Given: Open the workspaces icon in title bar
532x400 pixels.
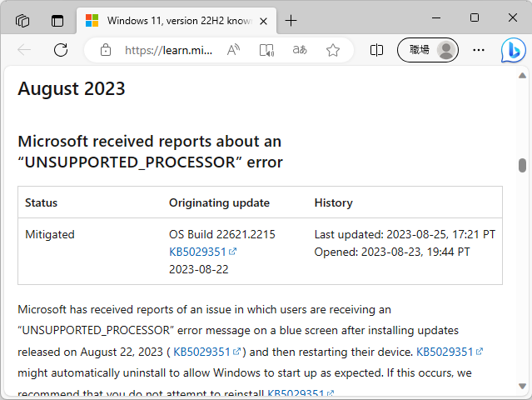Looking at the screenshot, I should 22,21.
